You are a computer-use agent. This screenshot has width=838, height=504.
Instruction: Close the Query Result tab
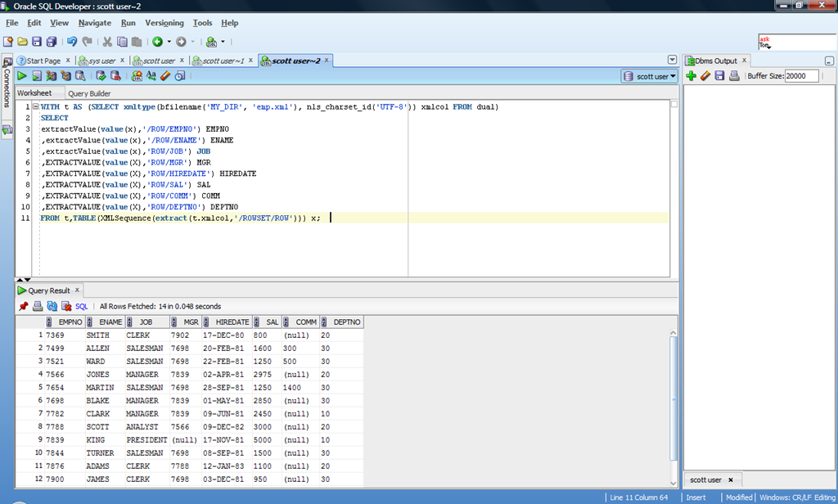(77, 290)
